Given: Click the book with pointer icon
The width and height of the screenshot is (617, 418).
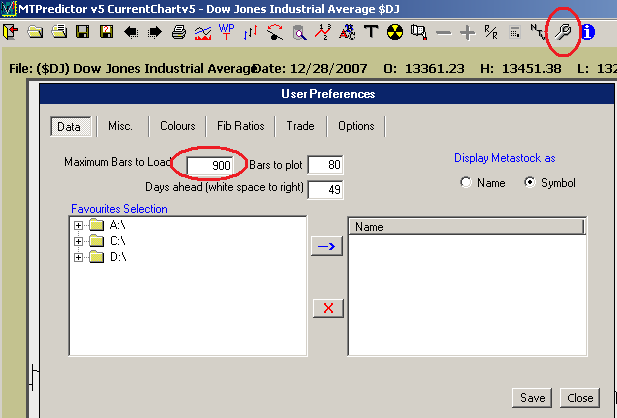Looking at the screenshot, I should (x=419, y=32).
